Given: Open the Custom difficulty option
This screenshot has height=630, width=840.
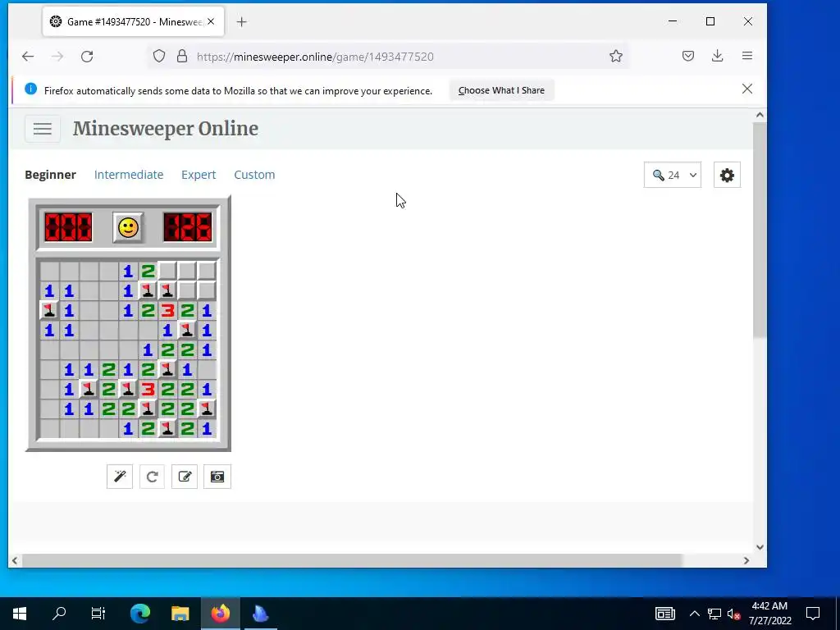Looking at the screenshot, I should [254, 175].
